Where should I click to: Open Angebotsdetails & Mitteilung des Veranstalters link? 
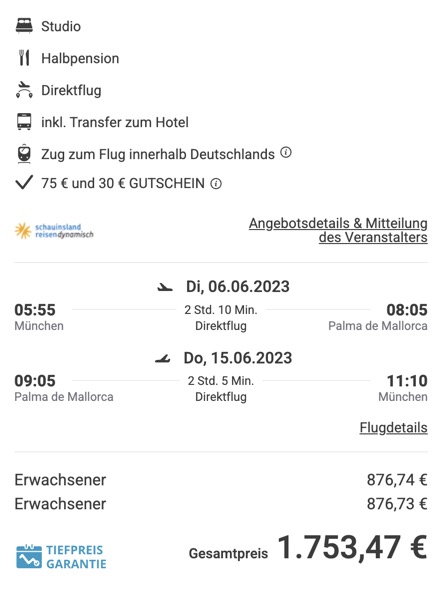pos(338,230)
